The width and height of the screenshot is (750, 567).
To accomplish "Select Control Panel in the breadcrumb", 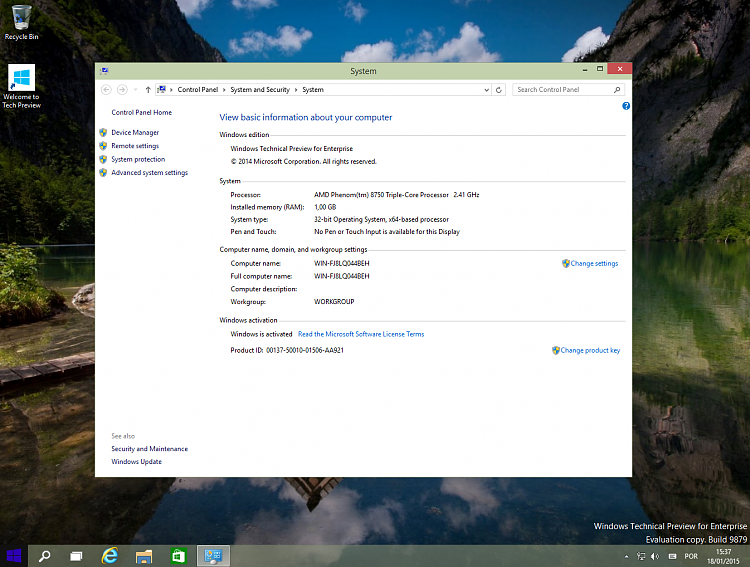I will [x=198, y=89].
